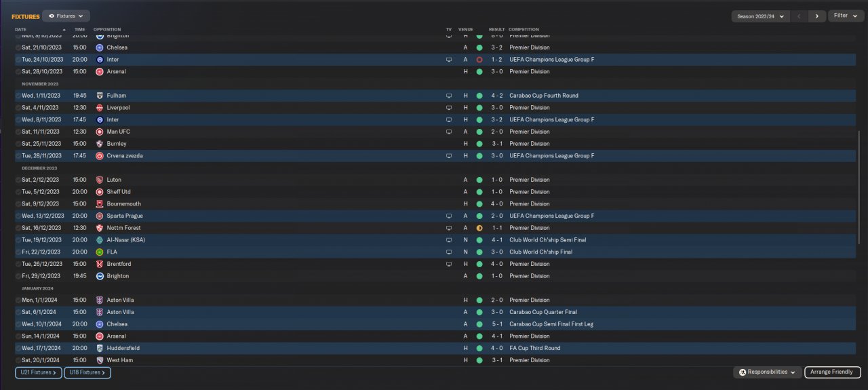Screen dimensions: 868x390
Task: Toggle the round marker on Sat, 2/12/2023 row
Action: pos(18,180)
